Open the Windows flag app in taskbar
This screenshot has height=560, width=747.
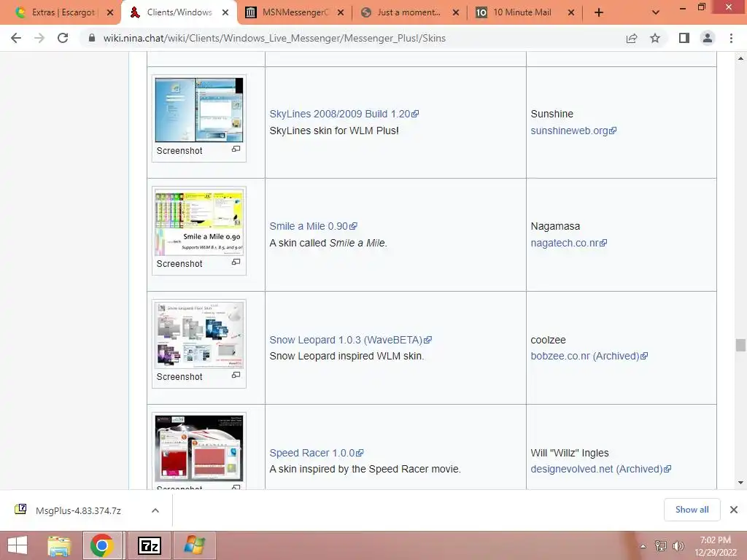point(194,545)
